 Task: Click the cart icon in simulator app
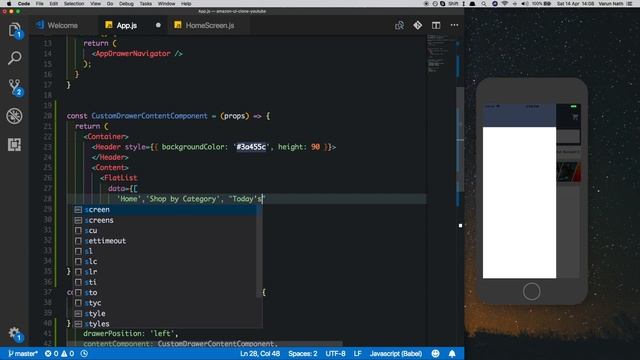[x=575, y=117]
